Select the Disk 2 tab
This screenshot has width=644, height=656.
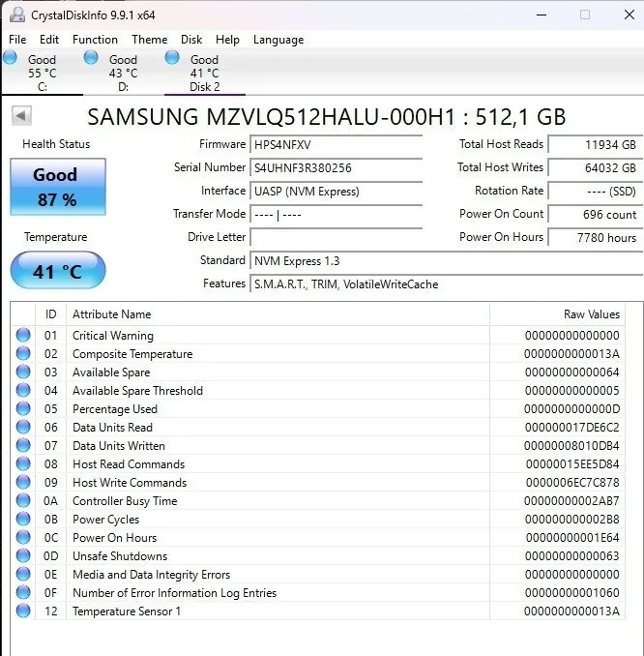point(204,73)
